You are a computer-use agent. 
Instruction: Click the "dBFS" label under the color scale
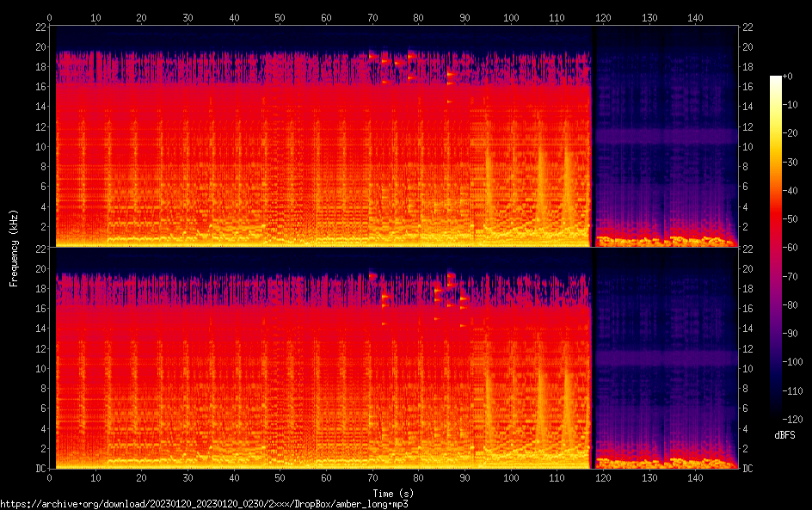784,436
